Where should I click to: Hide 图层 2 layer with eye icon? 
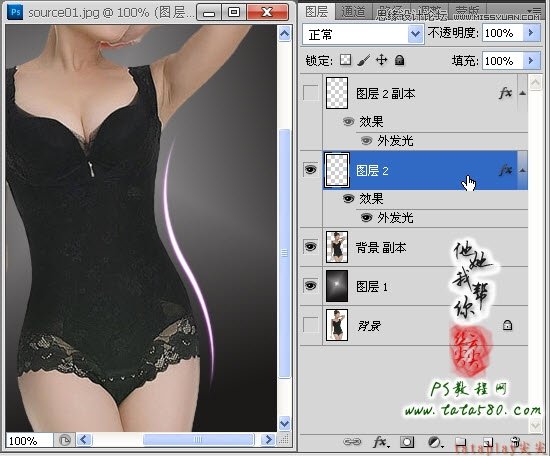tap(311, 170)
